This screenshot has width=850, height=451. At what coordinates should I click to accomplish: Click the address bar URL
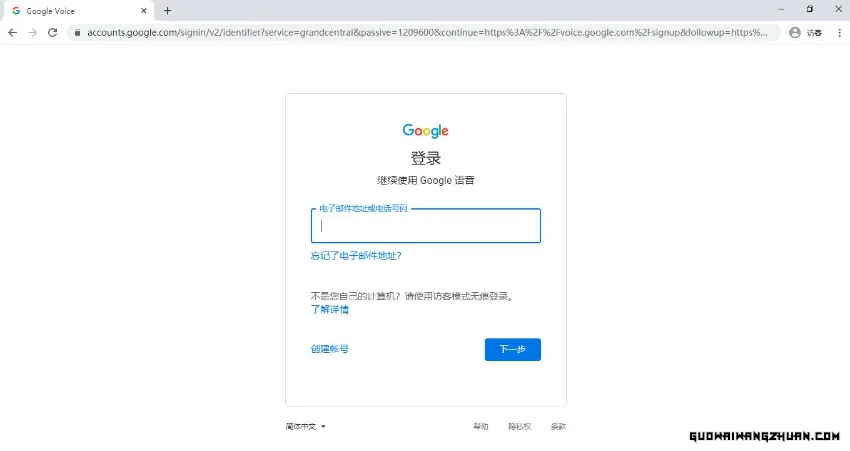[x=427, y=33]
